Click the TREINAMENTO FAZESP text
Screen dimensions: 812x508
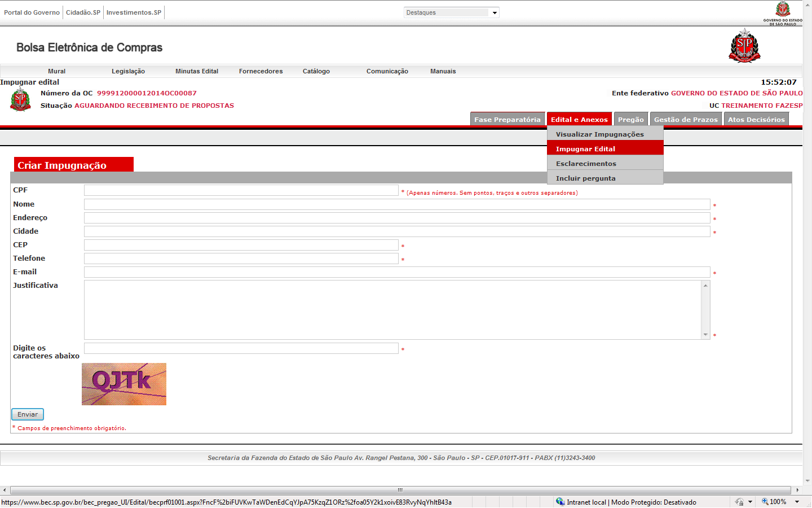pos(762,106)
